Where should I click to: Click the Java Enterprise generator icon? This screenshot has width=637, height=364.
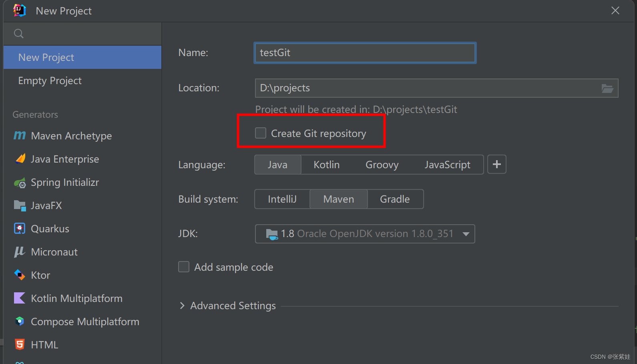[x=20, y=159]
